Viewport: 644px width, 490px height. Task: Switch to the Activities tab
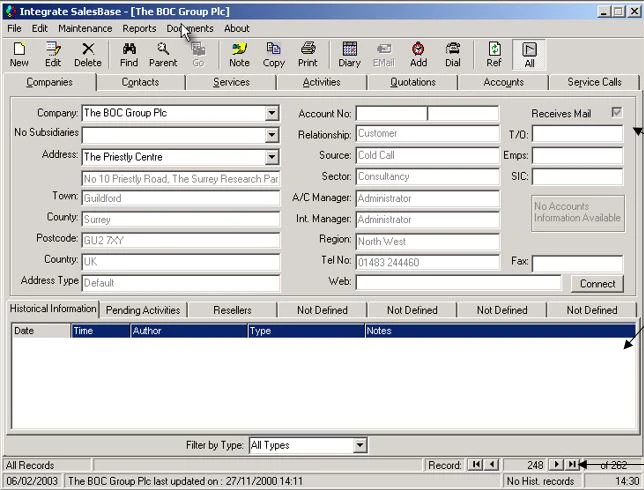click(x=322, y=82)
